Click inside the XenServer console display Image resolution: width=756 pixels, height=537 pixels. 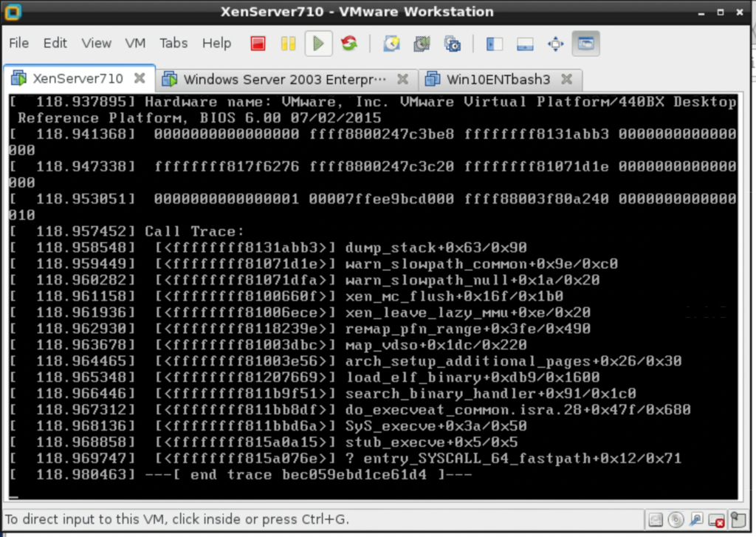pyautogui.click(x=373, y=297)
